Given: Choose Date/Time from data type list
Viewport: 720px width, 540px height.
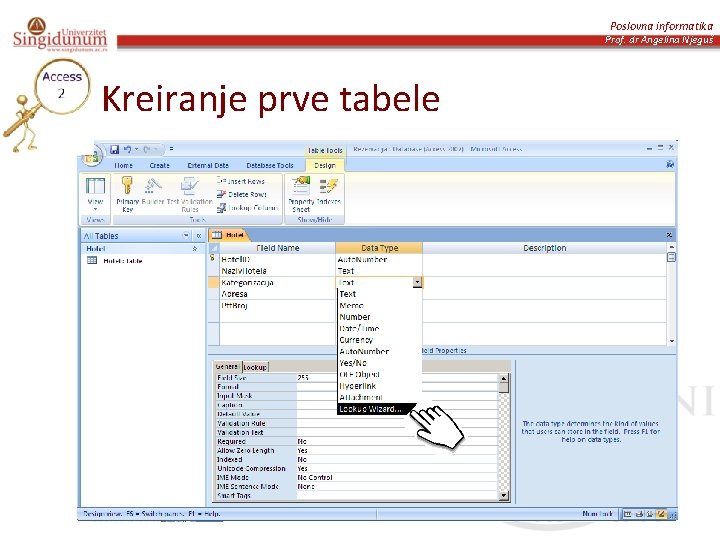Looking at the screenshot, I should point(379,328).
